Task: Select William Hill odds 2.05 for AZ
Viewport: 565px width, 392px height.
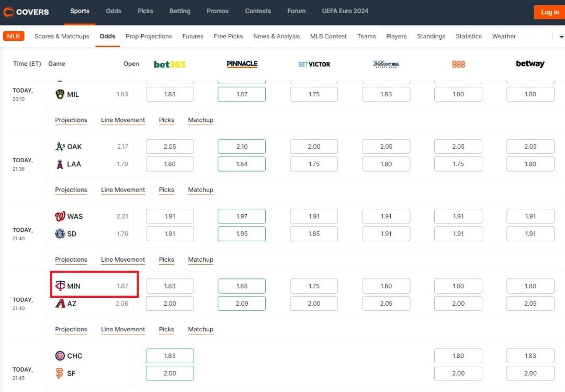Action: [386, 304]
